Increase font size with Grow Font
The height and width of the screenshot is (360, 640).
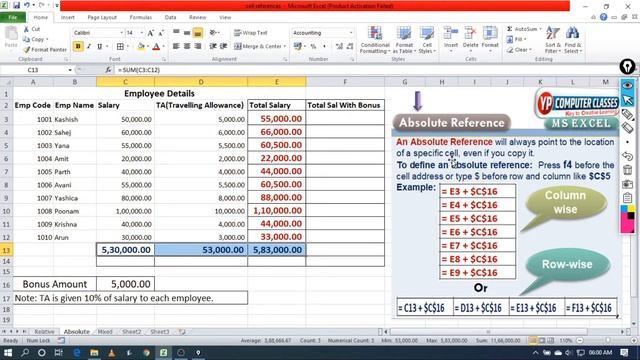click(151, 33)
